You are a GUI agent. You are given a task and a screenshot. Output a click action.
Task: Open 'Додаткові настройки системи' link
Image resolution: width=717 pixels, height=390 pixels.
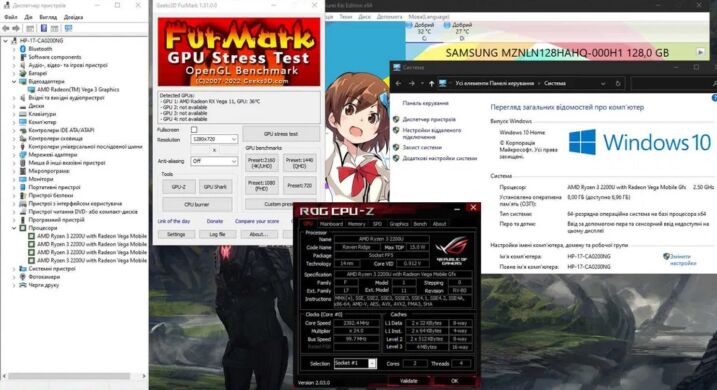point(439,158)
